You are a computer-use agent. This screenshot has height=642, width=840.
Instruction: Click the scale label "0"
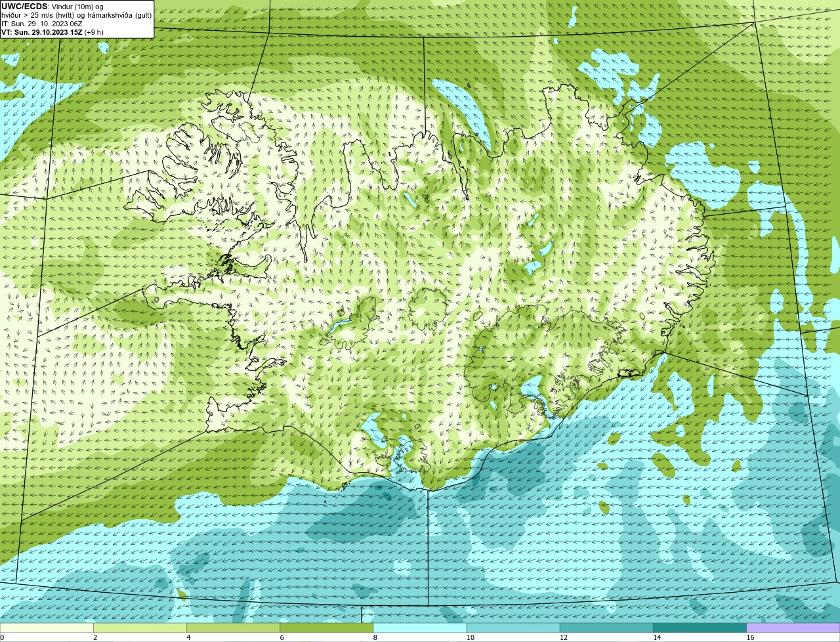tap(3, 637)
